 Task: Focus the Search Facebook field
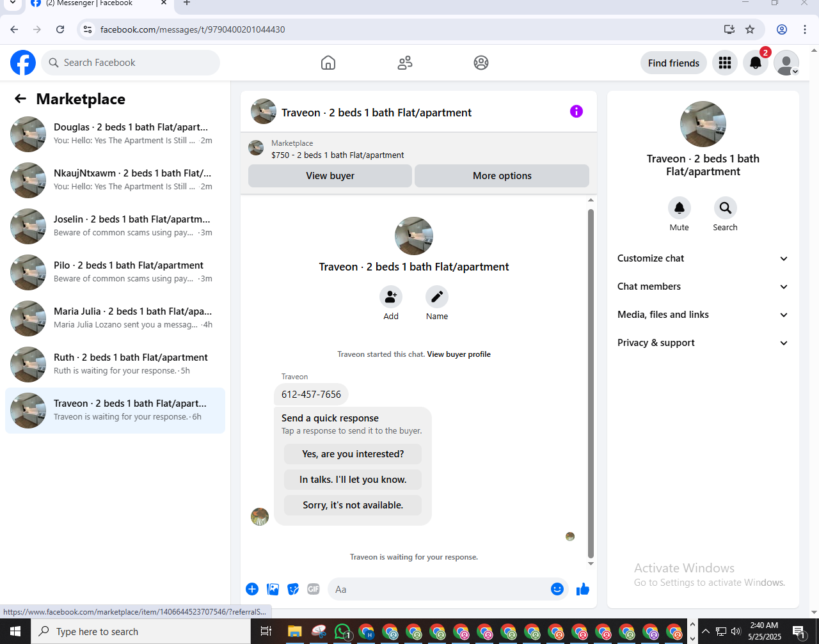click(x=131, y=63)
